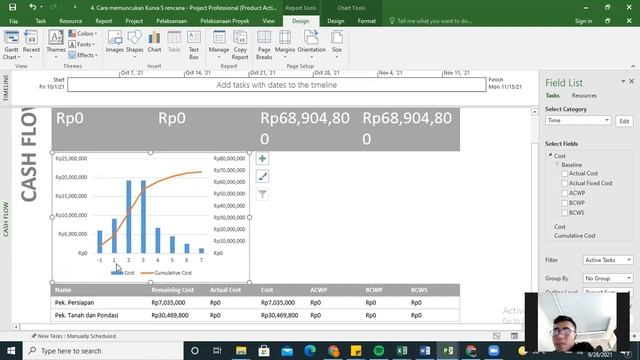
Task: Switch to the Project ribbon tab
Action: point(134,21)
